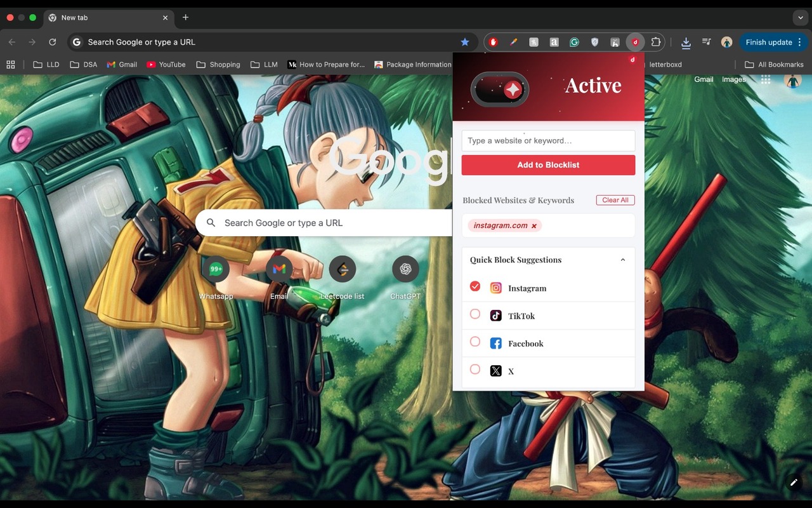Click the Instagram logo in suggestions
812x508 pixels.
click(496, 288)
